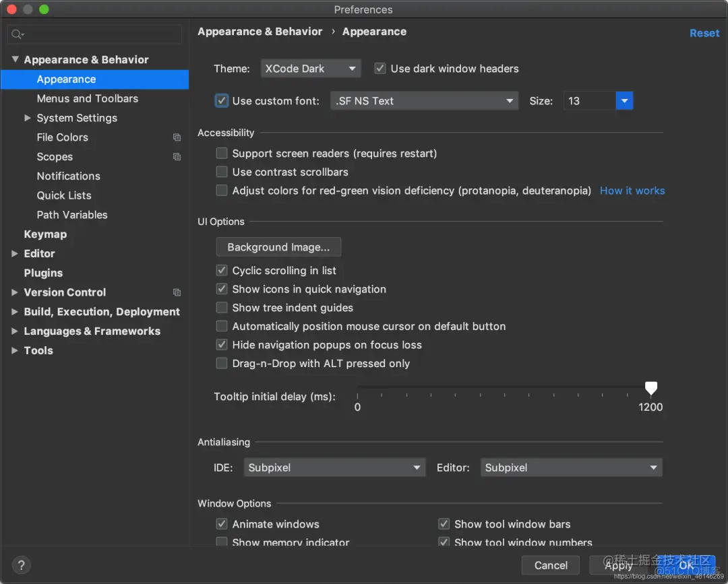
Task: Toggle Hide navigation popups on focus loss
Action: [x=222, y=344]
